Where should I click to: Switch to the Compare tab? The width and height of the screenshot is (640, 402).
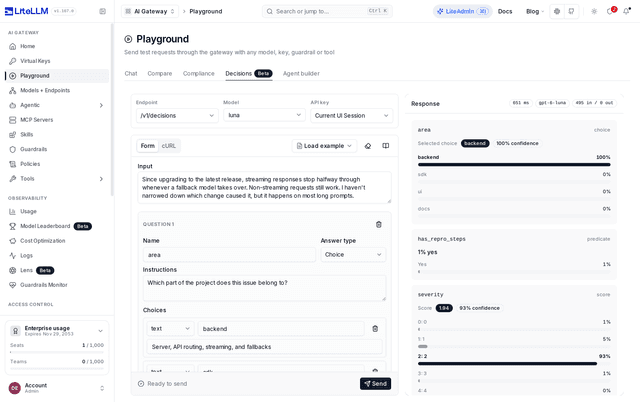click(160, 73)
